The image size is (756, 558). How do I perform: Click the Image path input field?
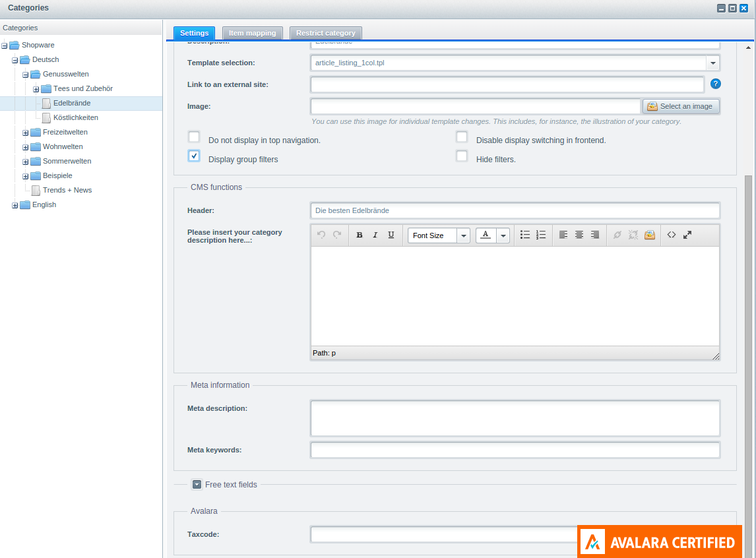tap(476, 106)
